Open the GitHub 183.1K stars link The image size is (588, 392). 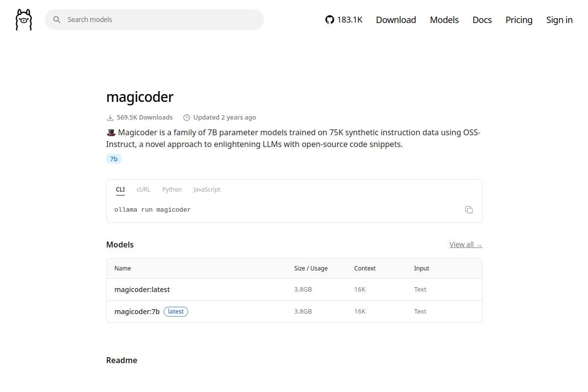pos(344,20)
